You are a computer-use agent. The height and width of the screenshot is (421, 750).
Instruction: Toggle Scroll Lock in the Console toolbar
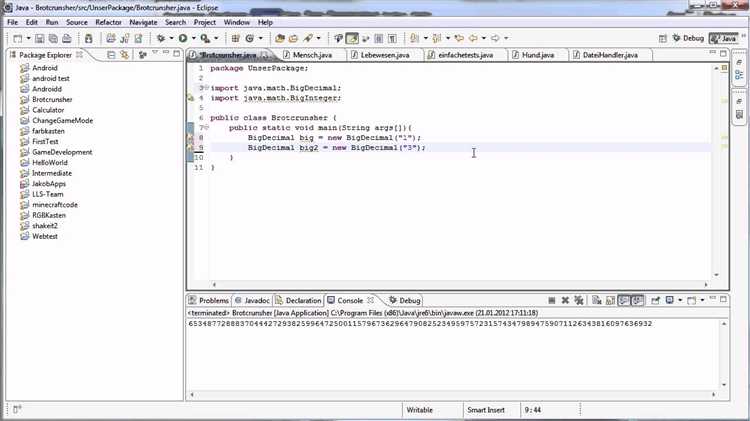609,300
